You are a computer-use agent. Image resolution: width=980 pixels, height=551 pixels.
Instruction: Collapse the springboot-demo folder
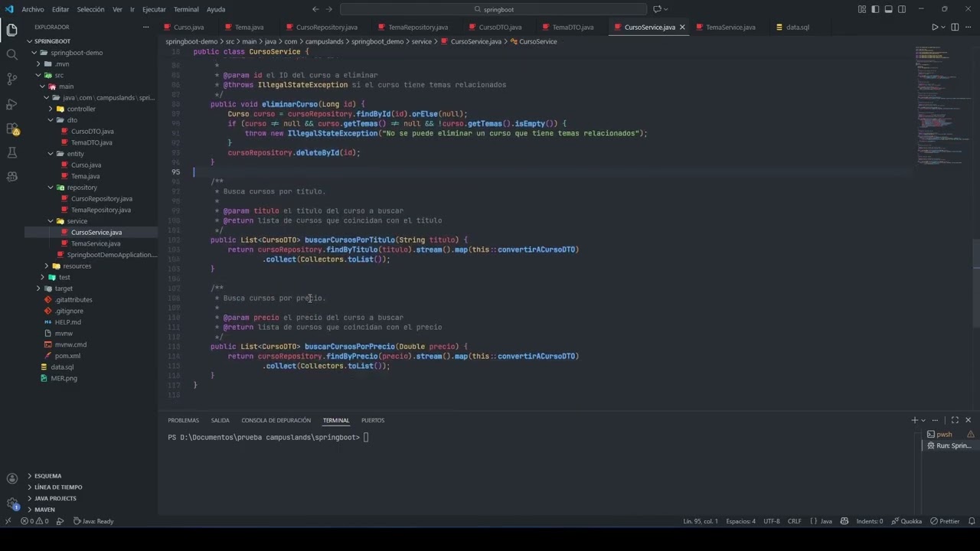click(x=76, y=53)
